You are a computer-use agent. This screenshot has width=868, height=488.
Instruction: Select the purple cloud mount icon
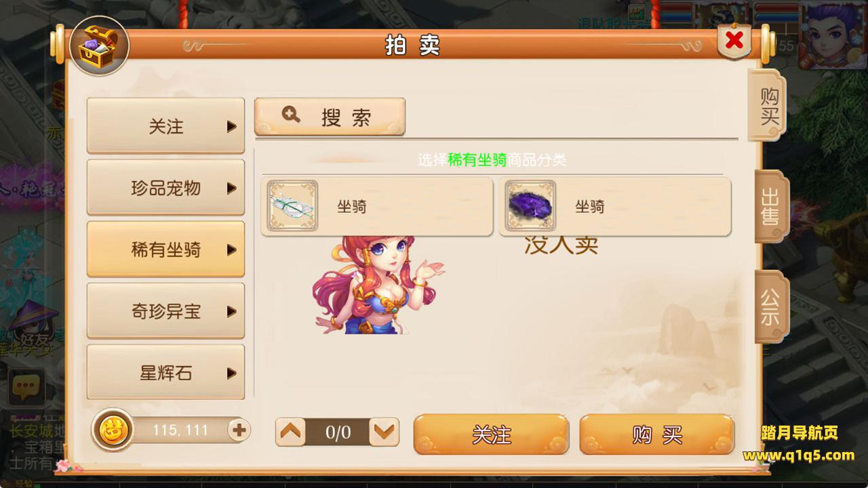click(x=530, y=206)
